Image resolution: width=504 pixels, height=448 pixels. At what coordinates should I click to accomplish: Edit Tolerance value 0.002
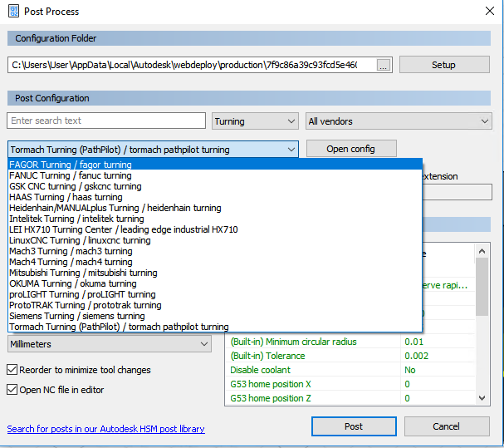[x=438, y=356]
